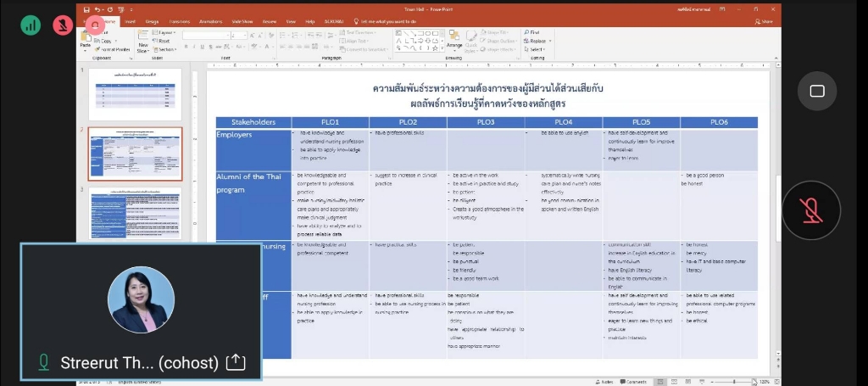Viewport: 868px width, 386px height.
Task: Switch to the Design ribbon tab
Action: (153, 20)
